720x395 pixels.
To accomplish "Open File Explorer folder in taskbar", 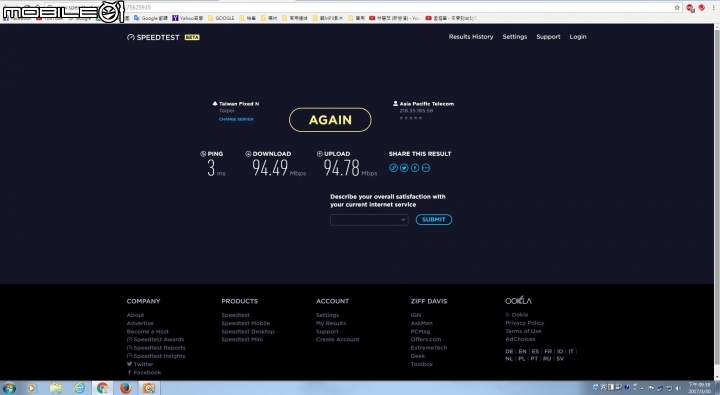I will [56, 388].
